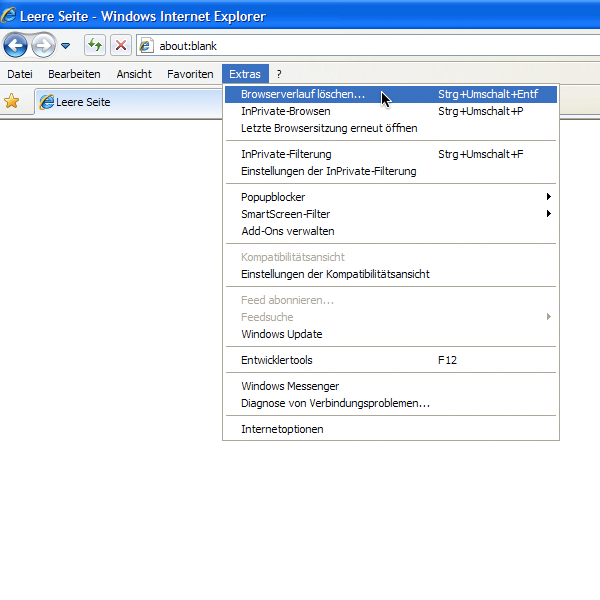Click the Forward navigation arrow button

pos(43,46)
